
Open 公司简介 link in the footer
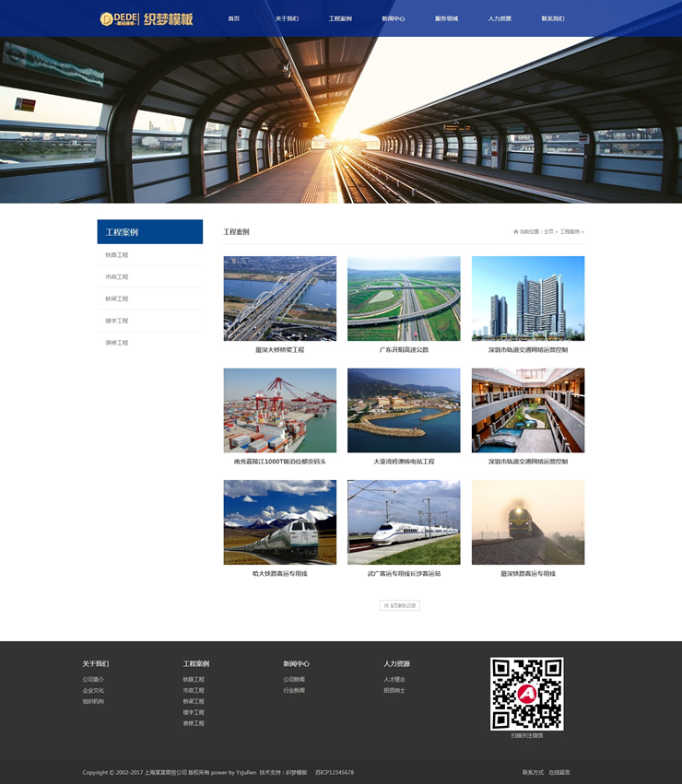tap(93, 680)
